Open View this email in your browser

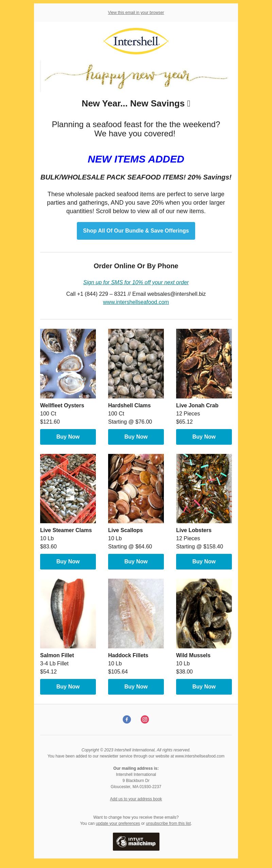(136, 13)
